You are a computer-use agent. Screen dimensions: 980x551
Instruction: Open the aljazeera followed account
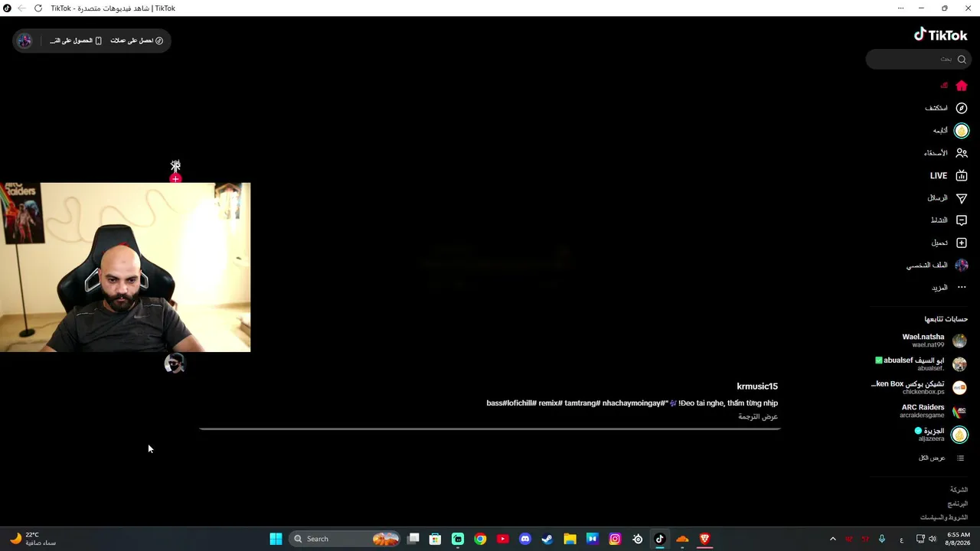pyautogui.click(x=942, y=435)
